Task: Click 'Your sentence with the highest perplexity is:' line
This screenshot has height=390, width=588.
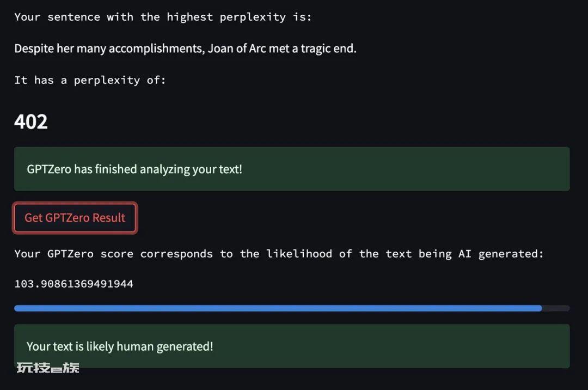Action: (x=163, y=17)
